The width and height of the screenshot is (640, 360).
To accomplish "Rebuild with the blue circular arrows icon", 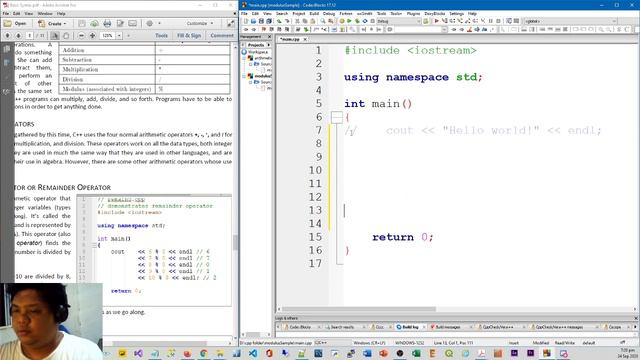I will (x=365, y=21).
